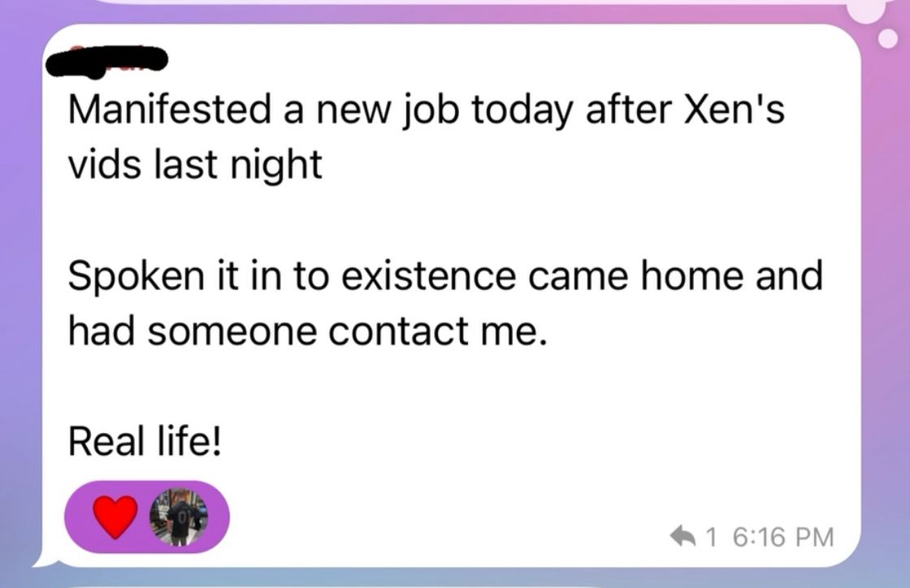Viewport: 910px width, 588px height.
Task: Click the small white dot in top-right corner
Action: (884, 38)
